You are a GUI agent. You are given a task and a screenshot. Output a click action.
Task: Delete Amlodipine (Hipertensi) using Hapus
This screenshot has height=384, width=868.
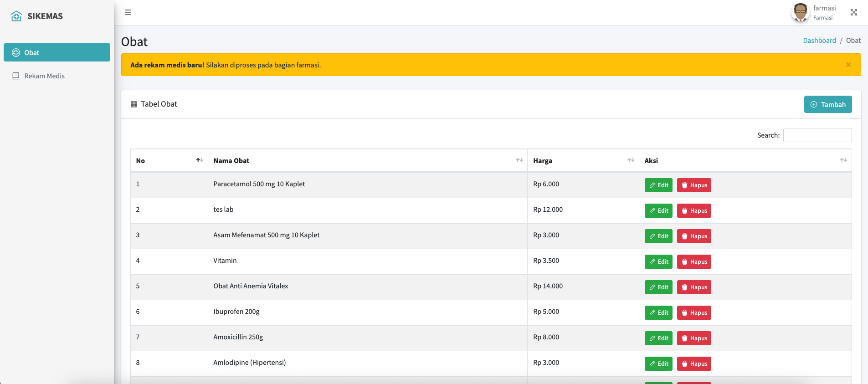point(694,364)
